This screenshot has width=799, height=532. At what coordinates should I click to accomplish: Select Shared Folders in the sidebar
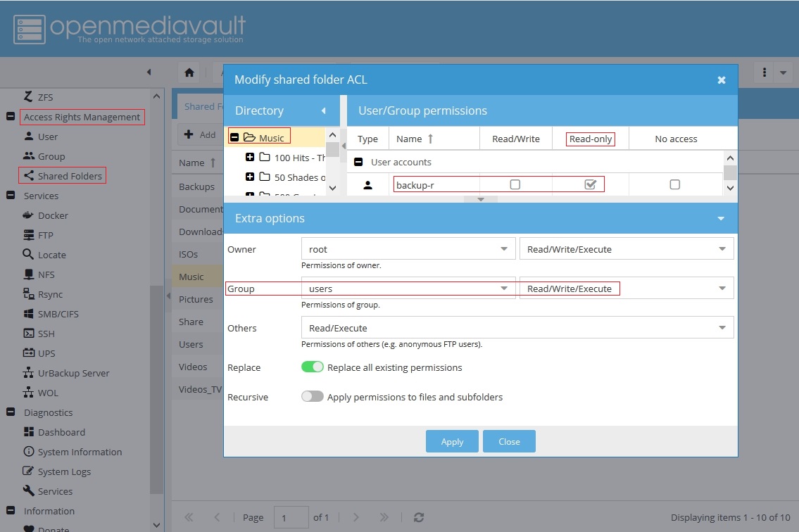click(x=69, y=176)
